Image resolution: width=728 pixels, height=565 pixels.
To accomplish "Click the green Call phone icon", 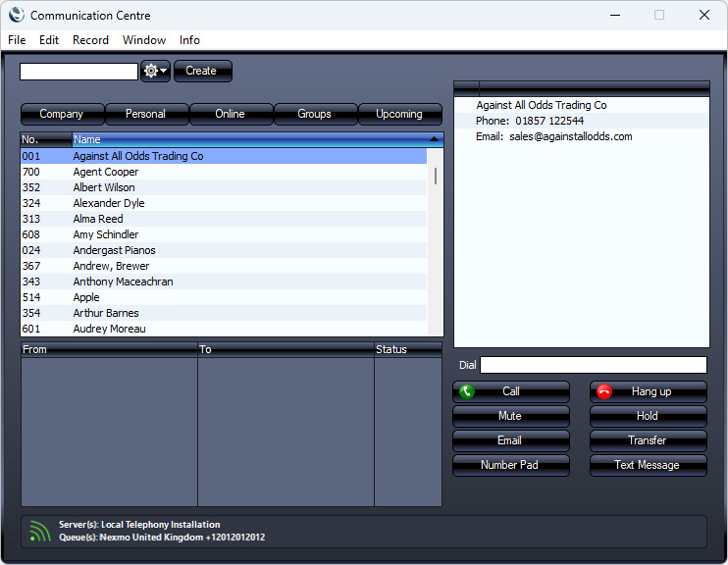I will coord(467,391).
